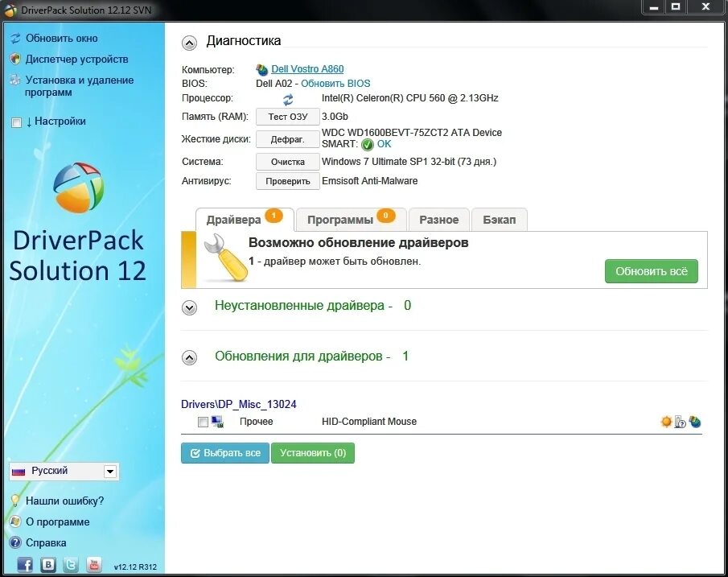Click the Установка и удаление программ icon
The width and height of the screenshot is (728, 577).
tap(14, 80)
